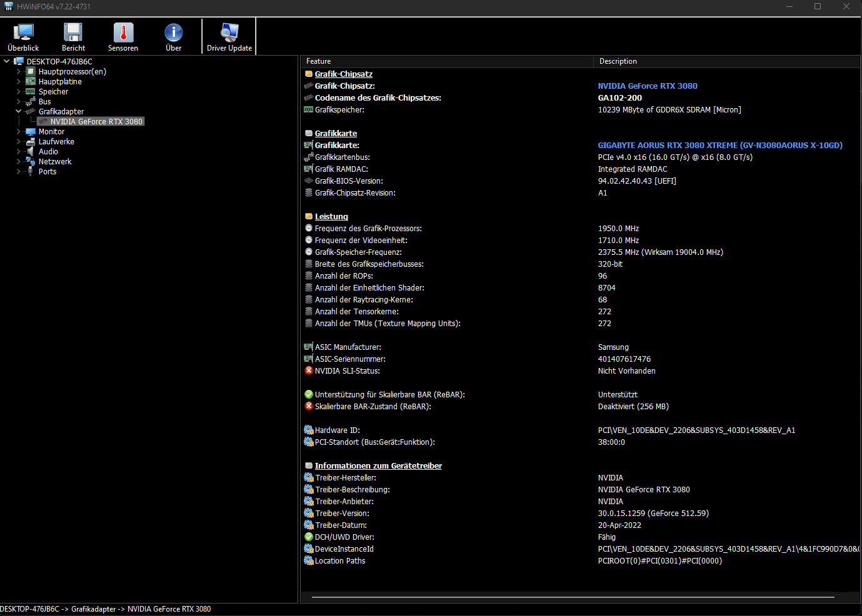Click the Bericht report save icon
The image size is (862, 616).
tap(73, 37)
